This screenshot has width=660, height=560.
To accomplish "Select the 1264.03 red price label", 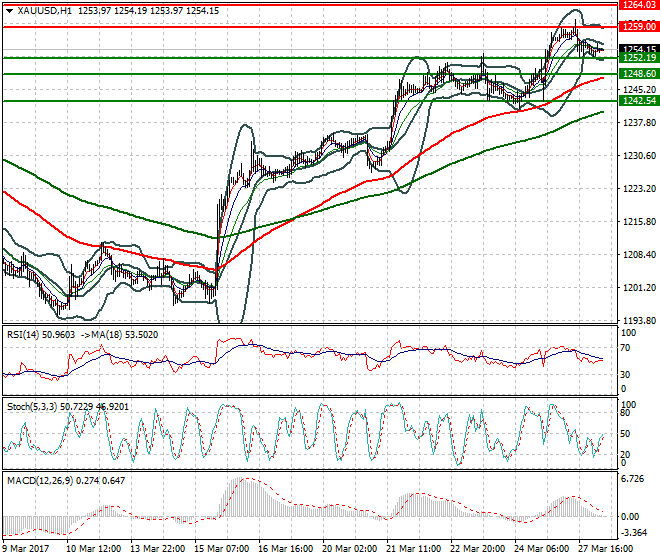I will pos(639,5).
